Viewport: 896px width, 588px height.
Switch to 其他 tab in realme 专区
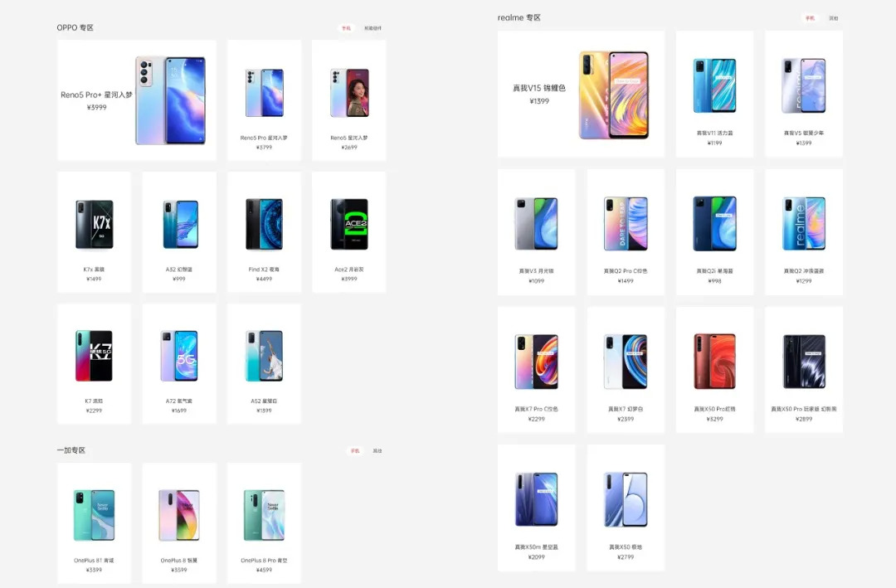coord(834,18)
